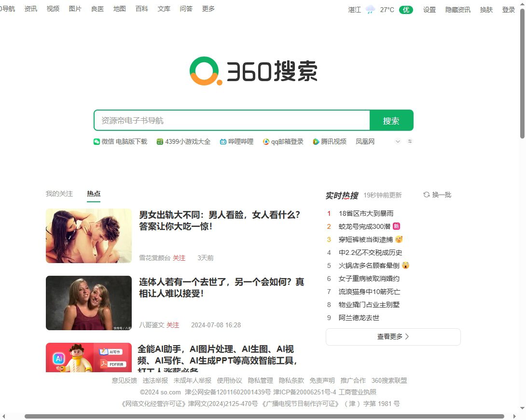
Task: Open hot search 18省区市大到暴雨
Action: pyautogui.click(x=366, y=213)
